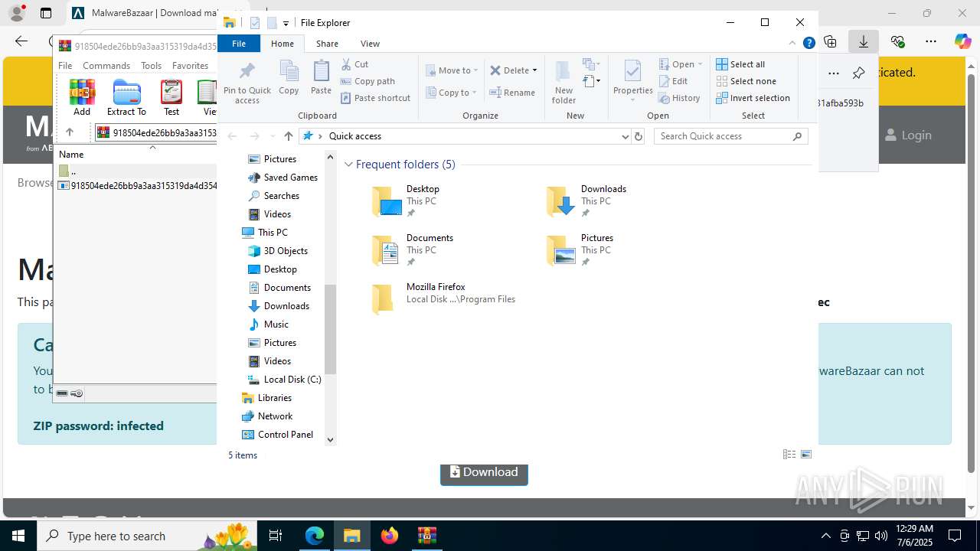Collapse the ribbon with the chevron
This screenshot has height=551, width=980.
pos(792,44)
